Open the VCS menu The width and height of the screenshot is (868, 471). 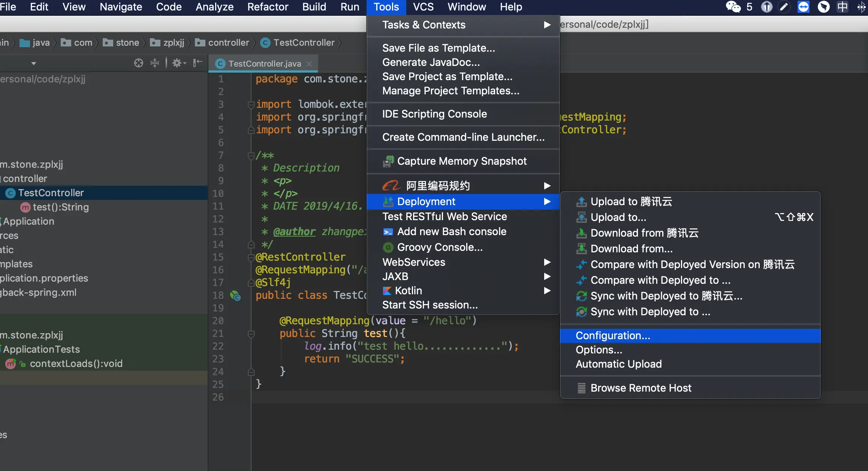pyautogui.click(x=423, y=7)
